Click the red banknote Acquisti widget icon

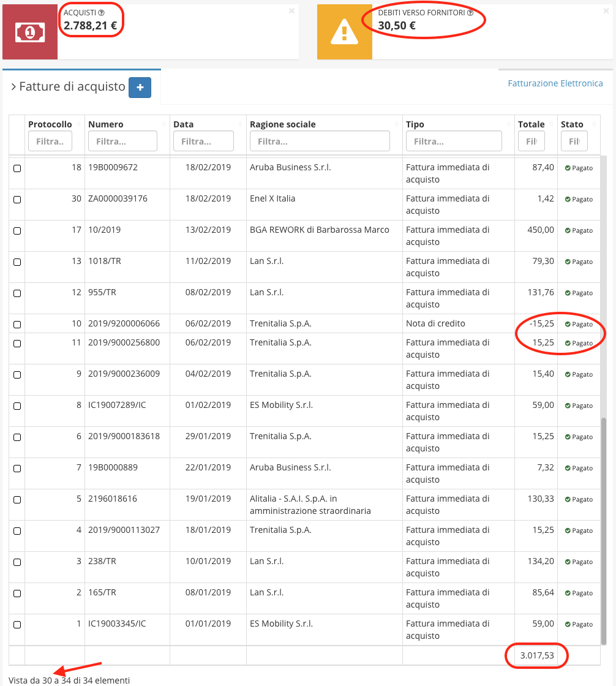[30, 32]
